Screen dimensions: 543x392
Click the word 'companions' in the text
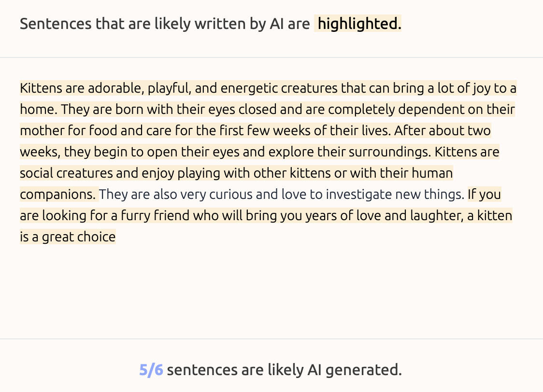coord(57,195)
